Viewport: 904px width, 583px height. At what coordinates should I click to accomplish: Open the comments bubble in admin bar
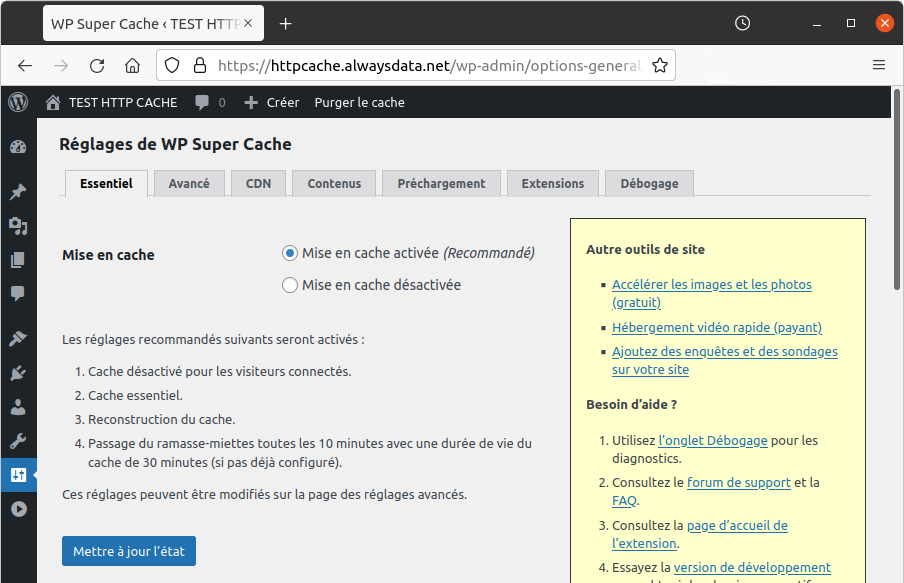[x=209, y=102]
